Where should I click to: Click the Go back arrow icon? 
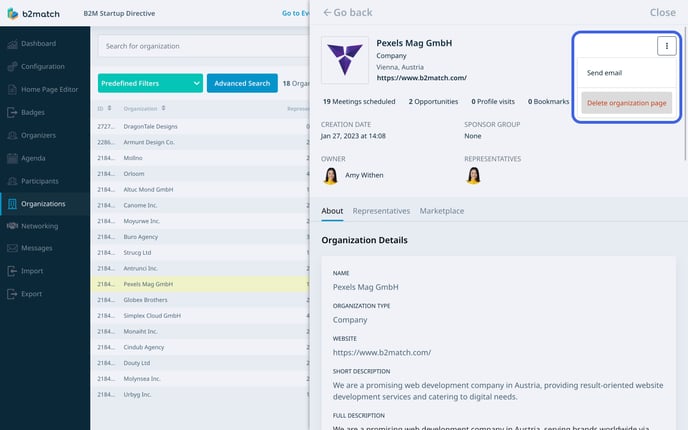tap(327, 12)
